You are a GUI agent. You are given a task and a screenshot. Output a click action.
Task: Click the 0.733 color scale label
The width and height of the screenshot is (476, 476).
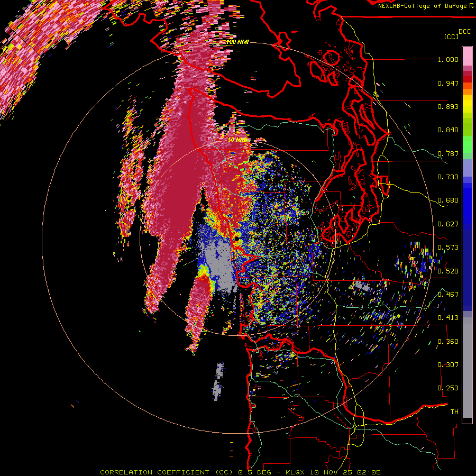coord(448,177)
